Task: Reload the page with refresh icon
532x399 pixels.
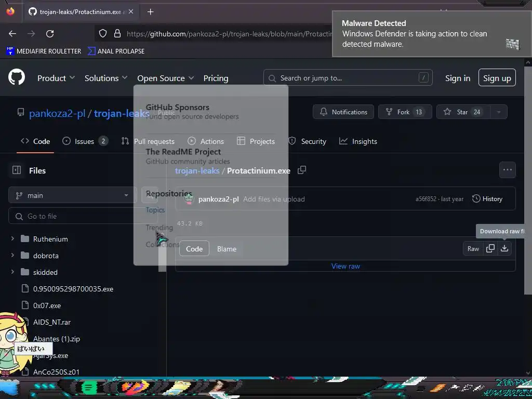Action: coord(50,34)
